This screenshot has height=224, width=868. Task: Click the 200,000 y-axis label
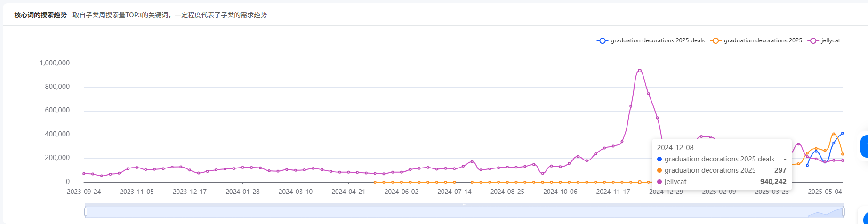pyautogui.click(x=57, y=158)
